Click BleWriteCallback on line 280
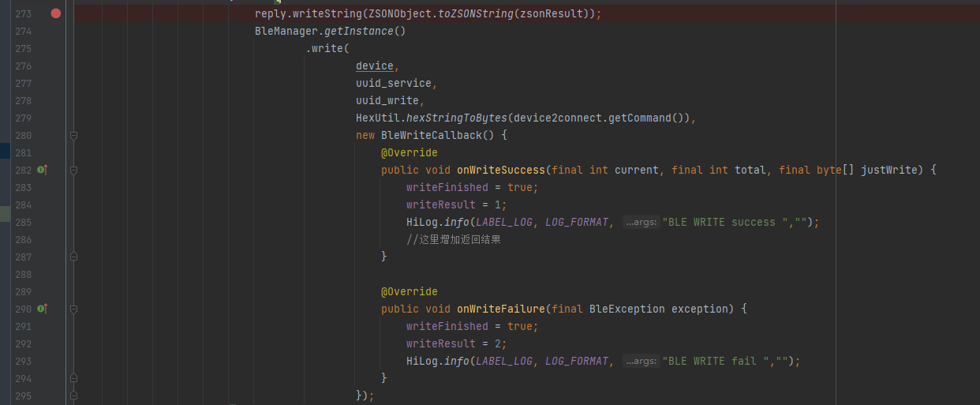 (432, 135)
